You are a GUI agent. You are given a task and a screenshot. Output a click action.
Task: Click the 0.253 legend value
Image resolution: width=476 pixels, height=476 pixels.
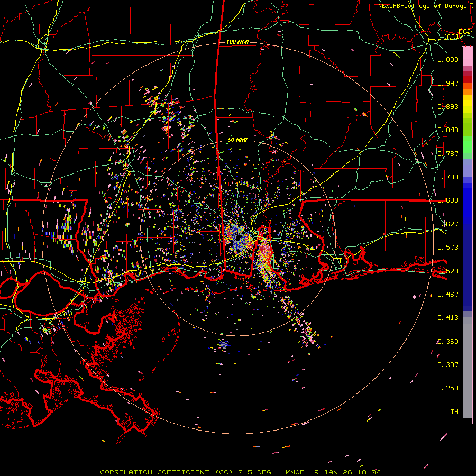tap(448, 388)
